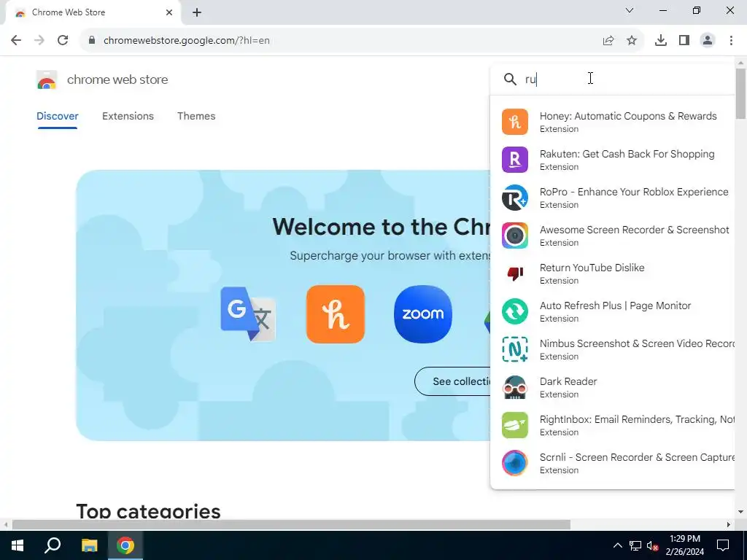Screen dimensions: 747x560
Task: Open tab search dropdown arrow
Action: 630,10
